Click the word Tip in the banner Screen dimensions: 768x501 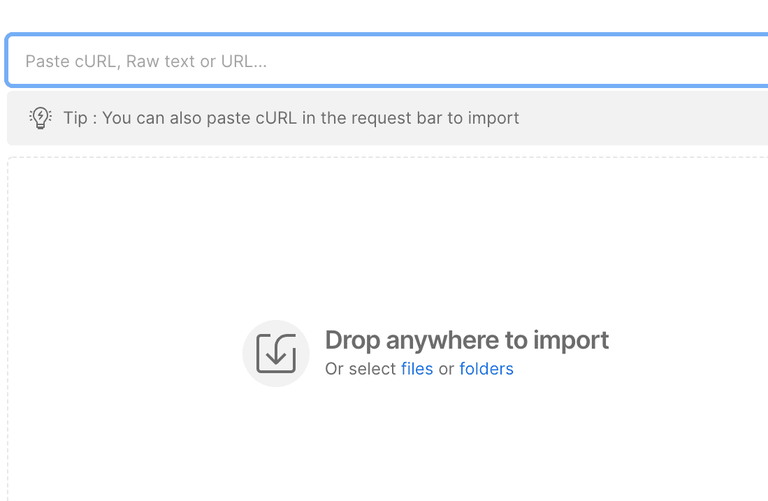tap(75, 118)
